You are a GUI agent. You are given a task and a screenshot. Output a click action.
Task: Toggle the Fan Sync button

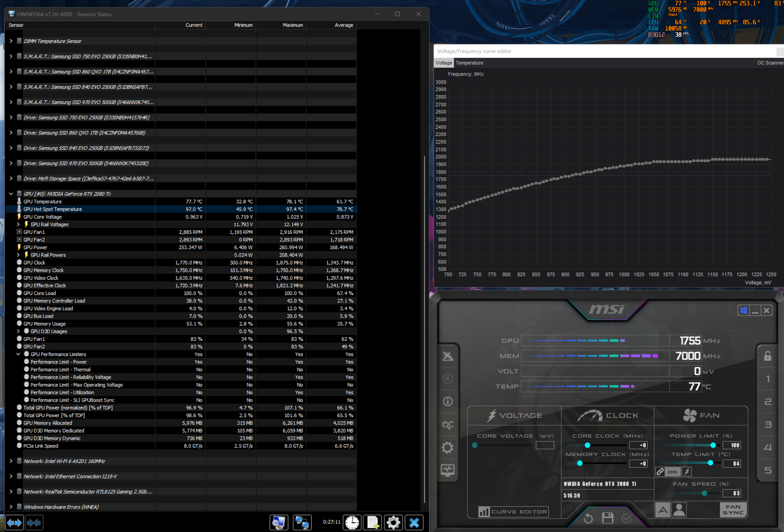click(x=733, y=510)
